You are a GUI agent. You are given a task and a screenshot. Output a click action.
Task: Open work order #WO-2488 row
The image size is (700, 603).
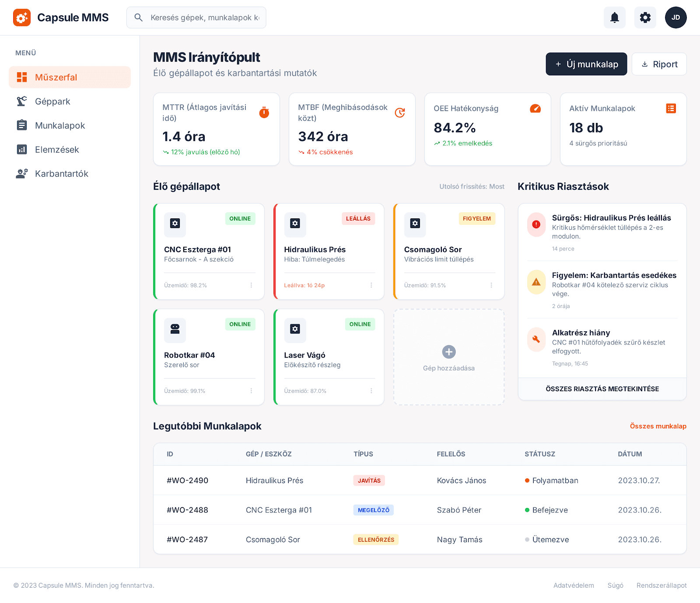[419, 510]
